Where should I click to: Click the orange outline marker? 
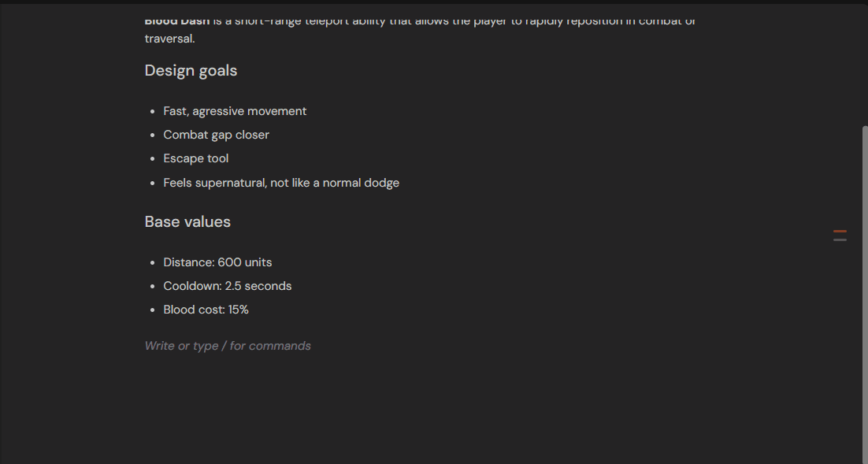[x=840, y=232]
